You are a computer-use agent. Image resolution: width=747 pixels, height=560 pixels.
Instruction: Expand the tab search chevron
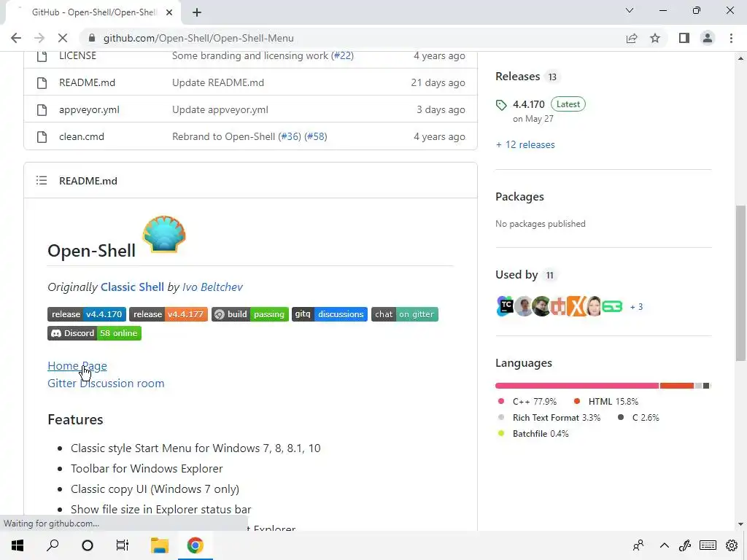[630, 10]
